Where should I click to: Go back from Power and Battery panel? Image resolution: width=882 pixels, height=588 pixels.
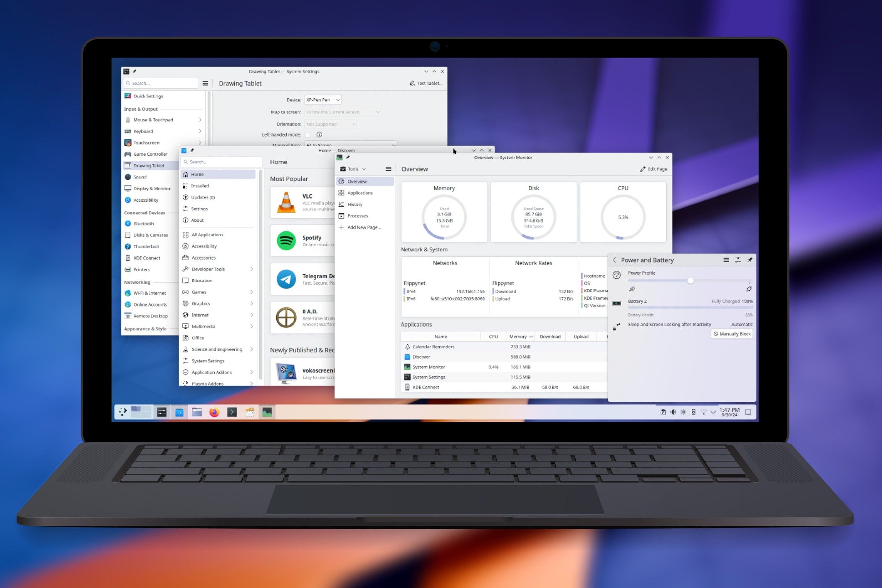click(614, 260)
